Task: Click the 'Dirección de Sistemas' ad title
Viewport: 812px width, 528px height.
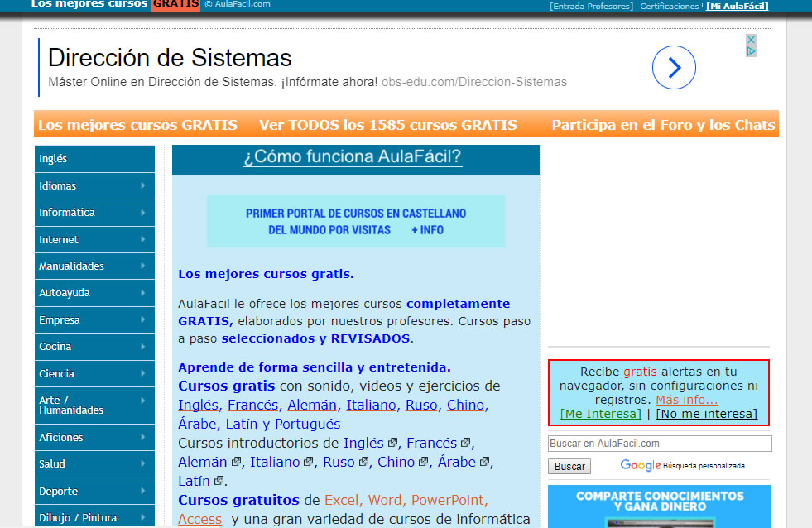Action: click(170, 57)
